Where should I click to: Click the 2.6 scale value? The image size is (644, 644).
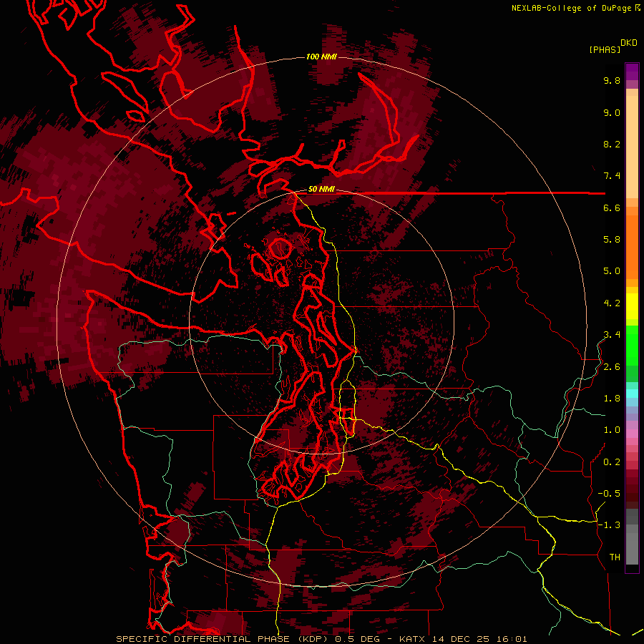(x=612, y=367)
